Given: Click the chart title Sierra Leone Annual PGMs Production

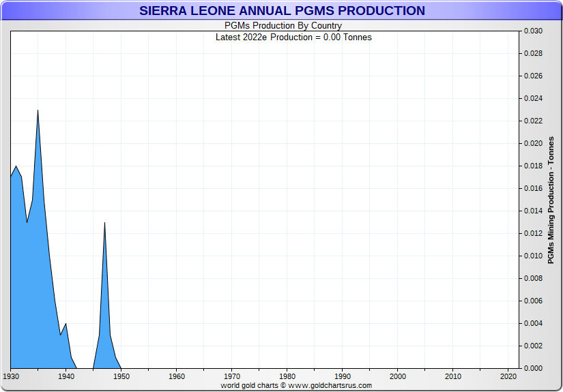Looking at the screenshot, I should [x=282, y=11].
